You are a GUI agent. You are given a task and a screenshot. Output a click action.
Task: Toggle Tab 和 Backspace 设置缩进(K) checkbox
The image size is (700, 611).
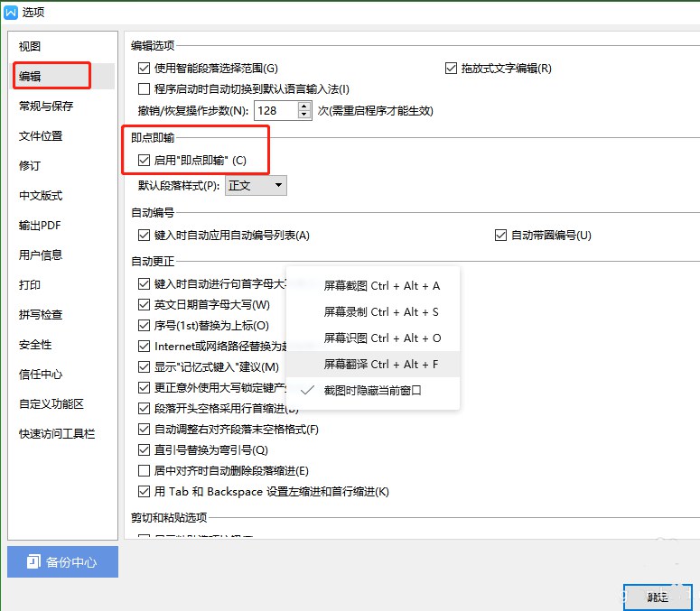click(x=144, y=492)
